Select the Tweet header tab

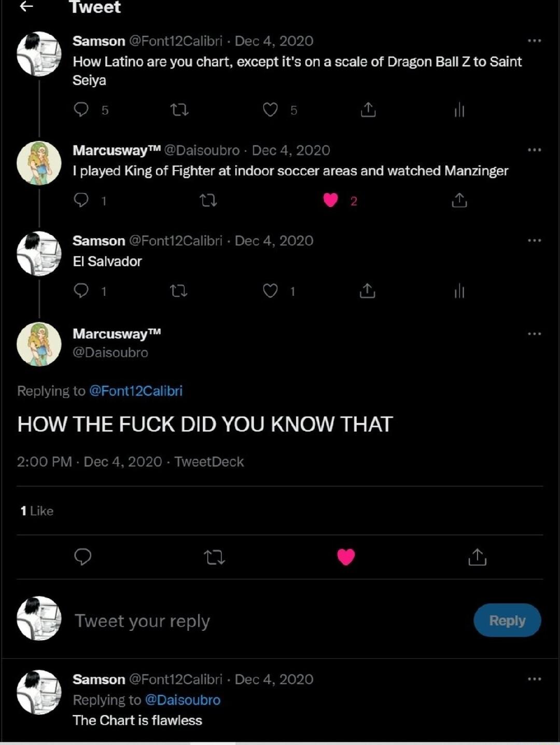pyautogui.click(x=95, y=7)
